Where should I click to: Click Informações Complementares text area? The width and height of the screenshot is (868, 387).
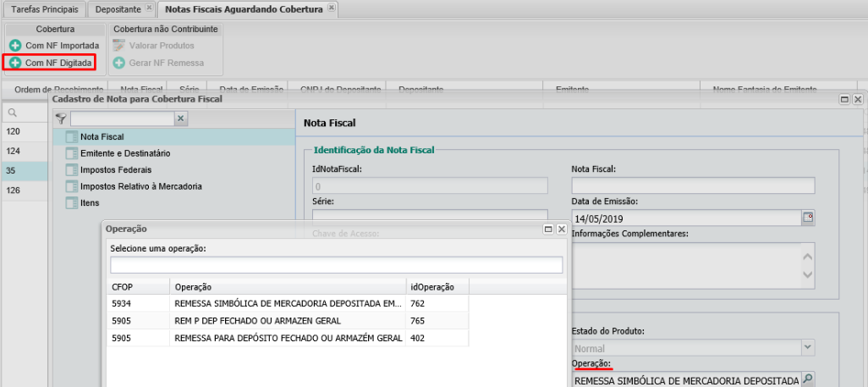click(x=686, y=266)
